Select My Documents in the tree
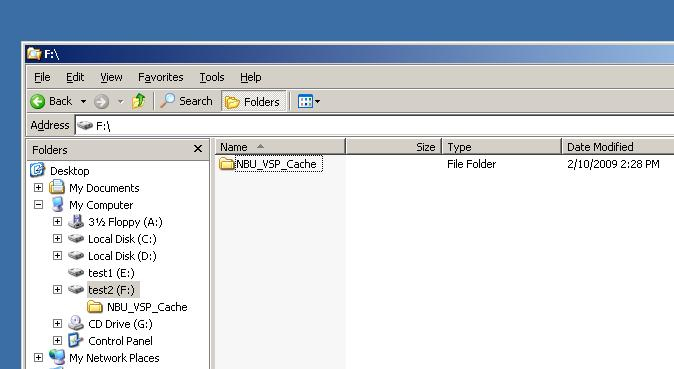The image size is (674, 369). click(104, 188)
